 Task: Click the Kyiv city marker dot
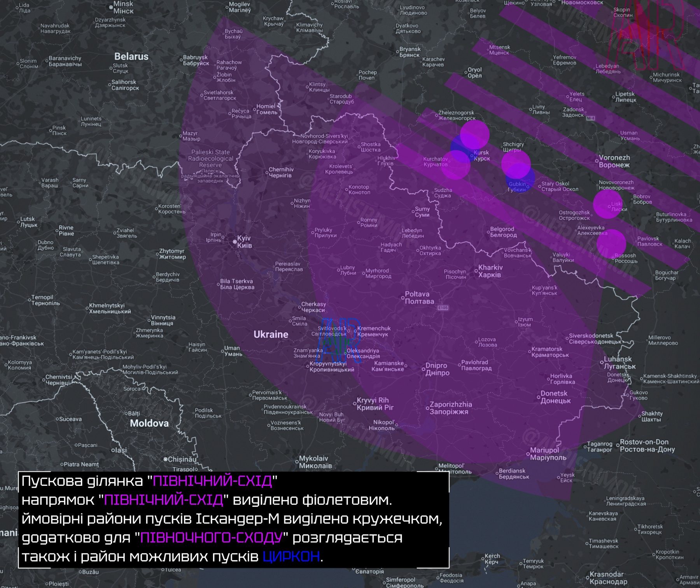click(x=234, y=242)
